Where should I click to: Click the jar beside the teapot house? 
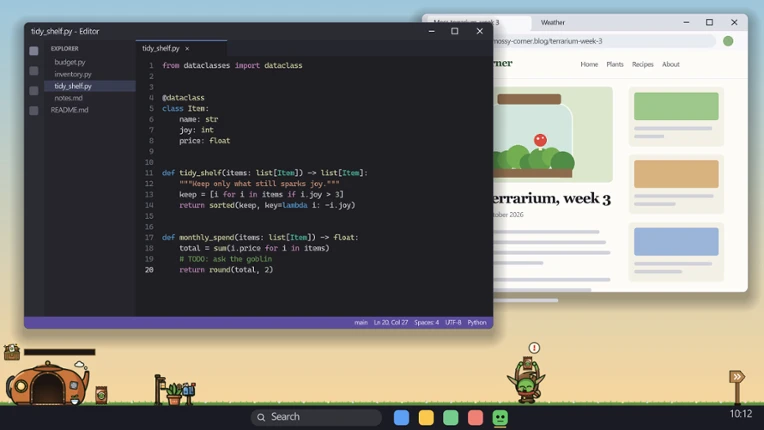click(101, 395)
